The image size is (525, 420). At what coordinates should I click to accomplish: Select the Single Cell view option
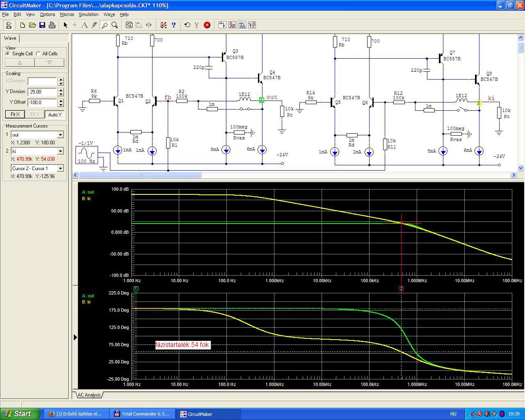8,54
